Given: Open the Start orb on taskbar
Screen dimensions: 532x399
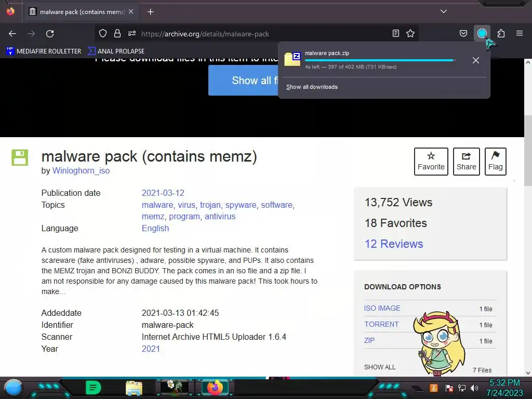Looking at the screenshot, I should click(13, 388).
